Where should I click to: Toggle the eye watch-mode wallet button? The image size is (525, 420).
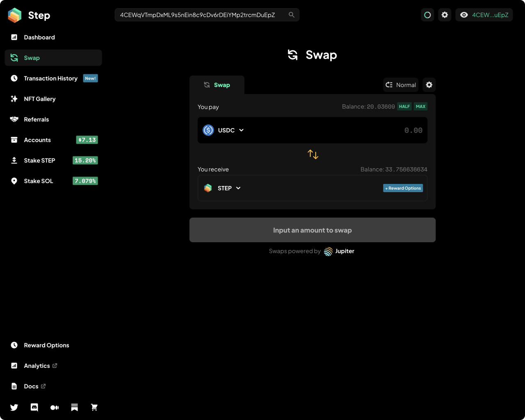click(x=484, y=15)
